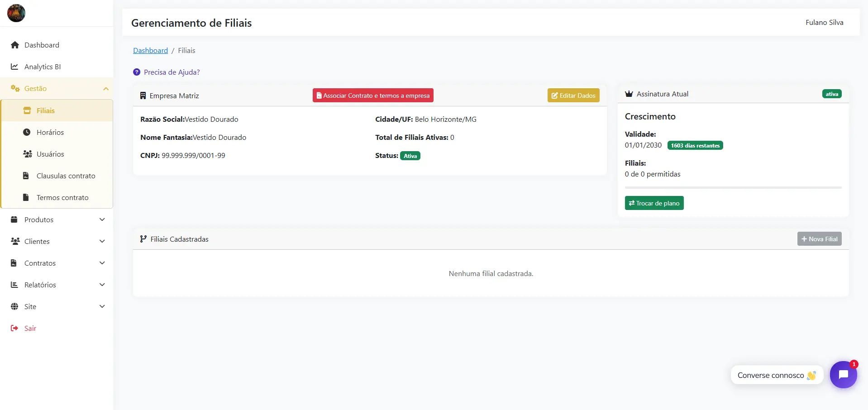Open the Dashboard menu item
868x410 pixels.
[x=57, y=45]
